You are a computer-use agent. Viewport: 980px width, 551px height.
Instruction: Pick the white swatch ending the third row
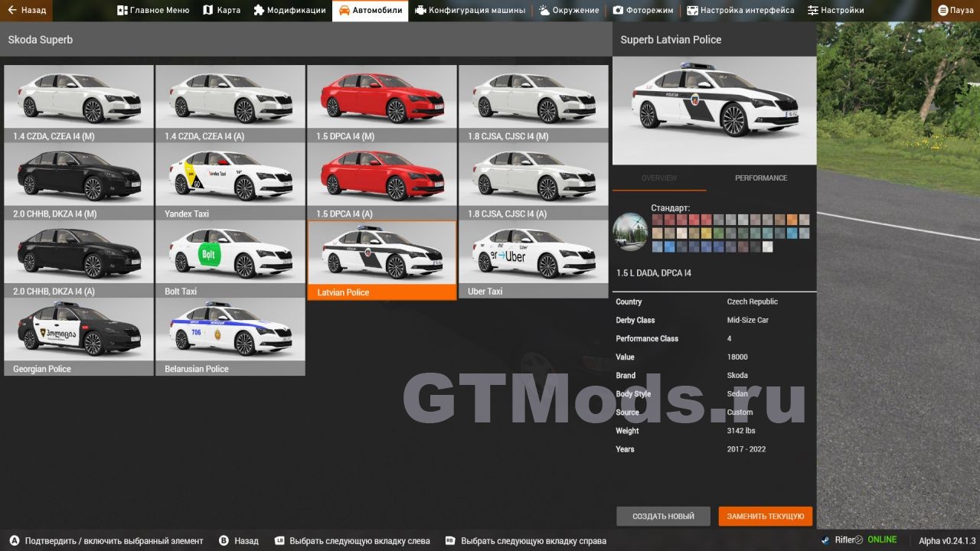(767, 246)
